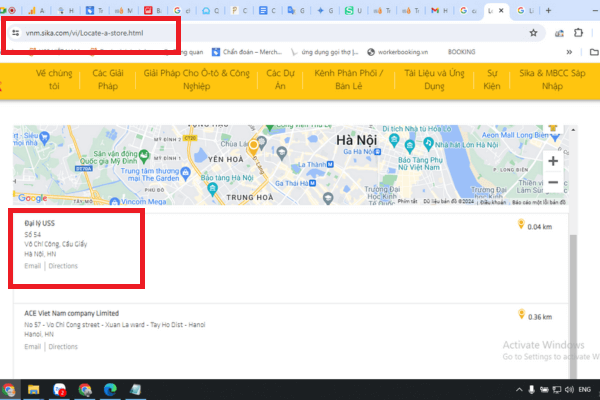Switch to the Google Translate tab
The image size is (600, 400).
click(x=296, y=11)
